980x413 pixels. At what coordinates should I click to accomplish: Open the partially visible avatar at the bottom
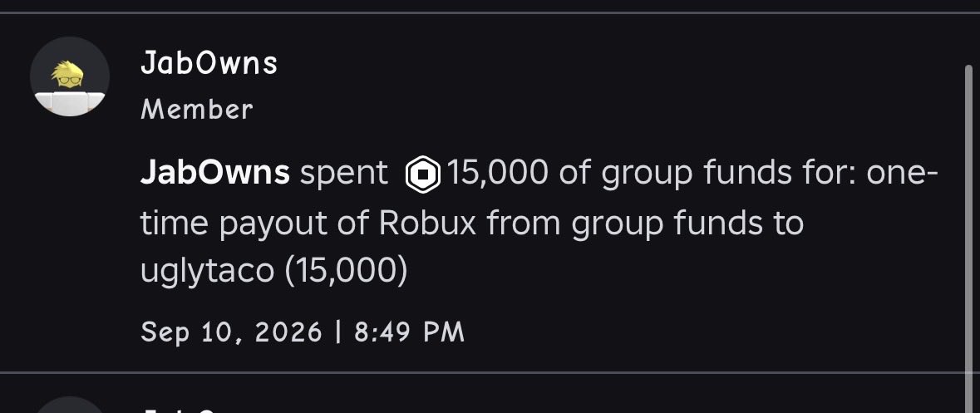69,404
